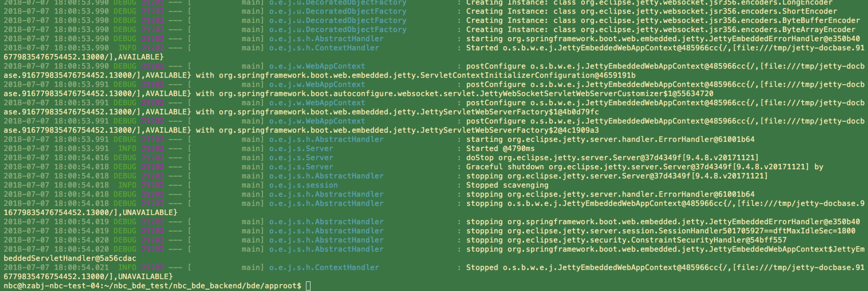Viewport: 868px width, 291px height.
Task: Click the 18:00:54.016 timestamp
Action: coord(81,157)
